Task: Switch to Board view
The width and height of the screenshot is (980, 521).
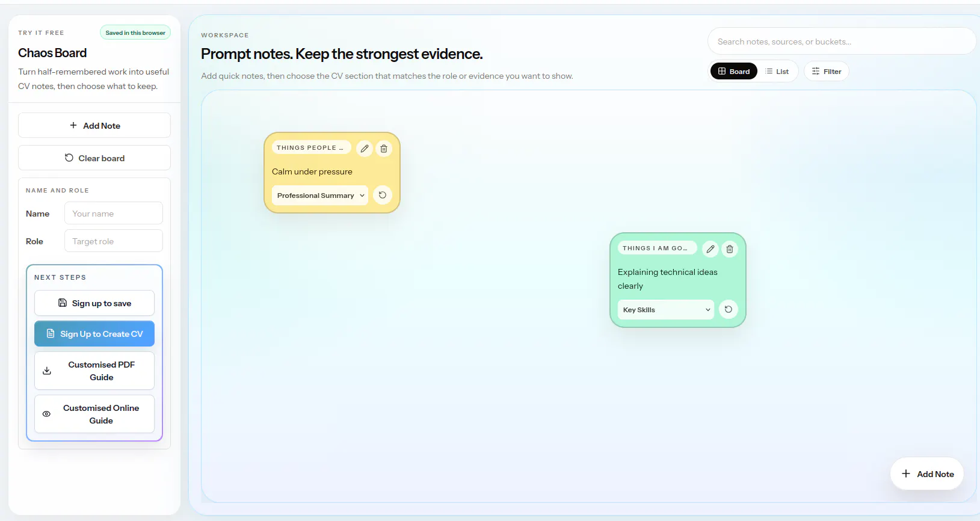Action: [x=734, y=71]
